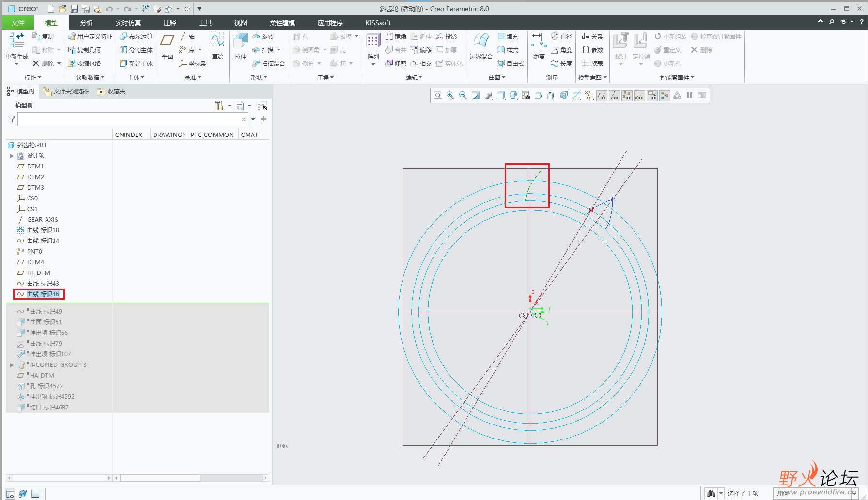Switch to the 注释 ribbon tab
This screenshot has width=868, height=500.
click(170, 23)
